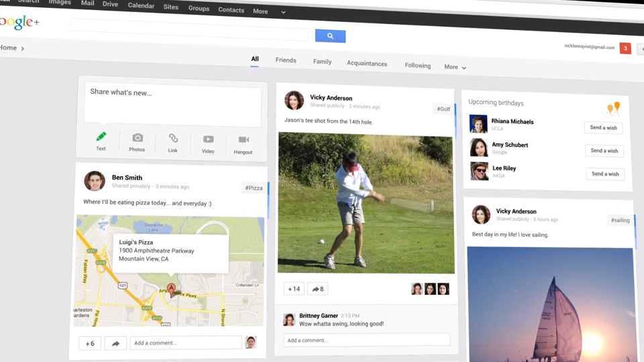Switch to the Family tab
Image resolution: width=644 pixels, height=362 pixels.
pyautogui.click(x=322, y=62)
